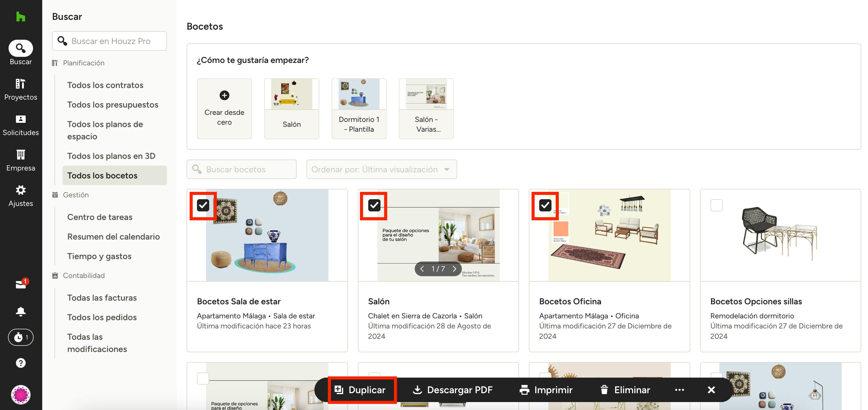Screen dimensions: 868x410
Task: Open the notifications bell icon
Action: pyautogui.click(x=20, y=311)
